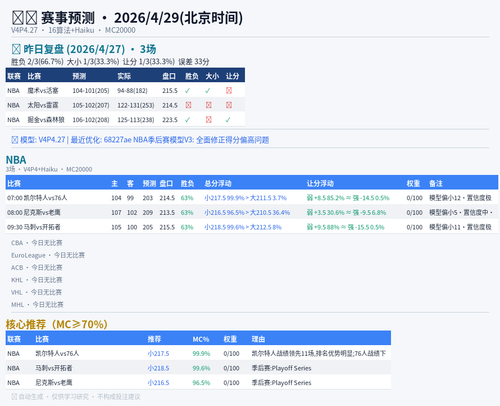Click 96.5% MC value for 尼克斯vs老鹰

[201, 383]
